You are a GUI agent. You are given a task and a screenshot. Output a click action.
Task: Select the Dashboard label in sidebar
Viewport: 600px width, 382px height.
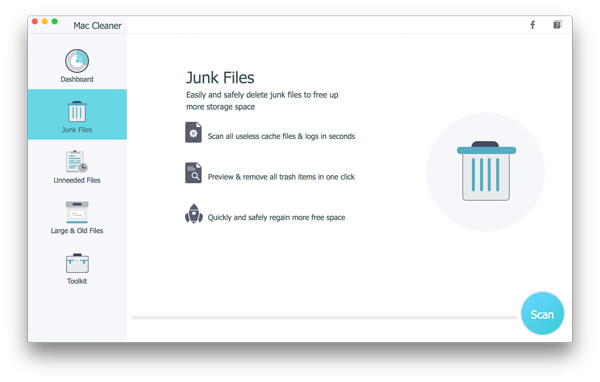(77, 79)
